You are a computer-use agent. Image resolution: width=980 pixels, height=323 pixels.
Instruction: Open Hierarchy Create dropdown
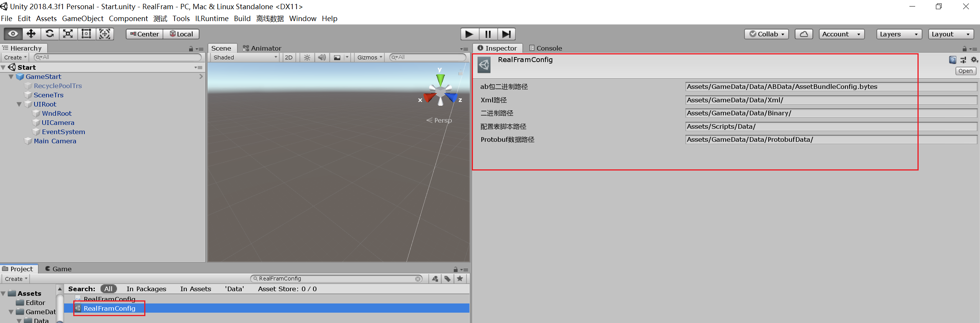[15, 57]
